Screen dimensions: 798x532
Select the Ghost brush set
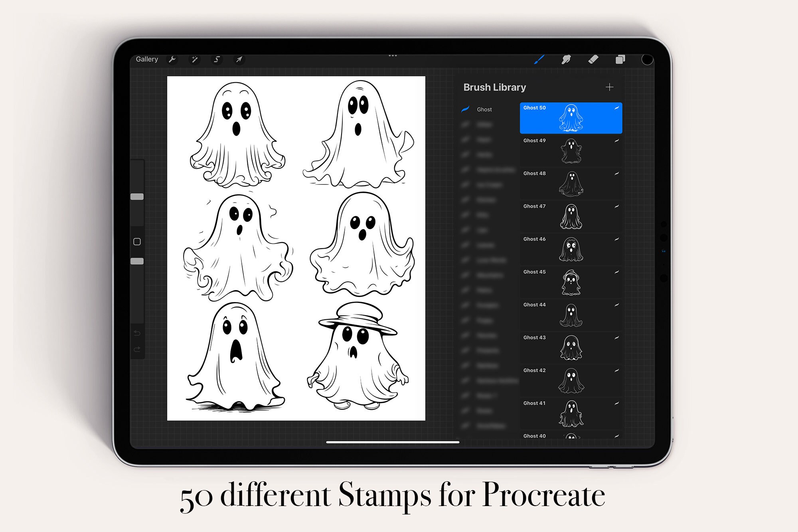(x=484, y=109)
